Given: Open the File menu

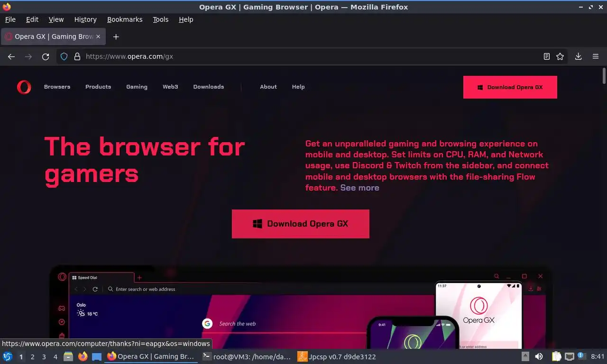Looking at the screenshot, I should [x=10, y=19].
